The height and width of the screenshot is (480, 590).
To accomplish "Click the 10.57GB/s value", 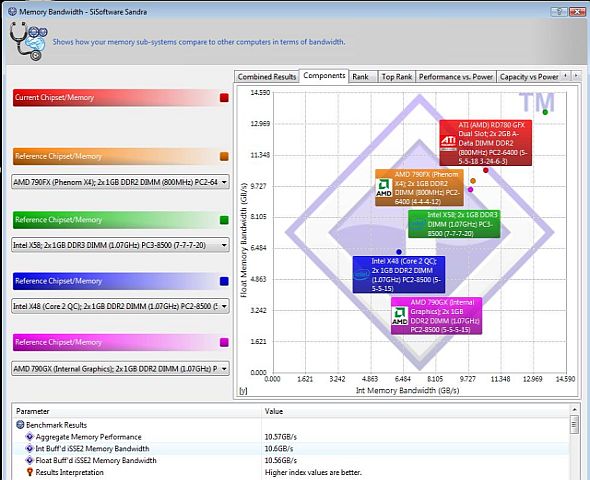I will point(281,437).
